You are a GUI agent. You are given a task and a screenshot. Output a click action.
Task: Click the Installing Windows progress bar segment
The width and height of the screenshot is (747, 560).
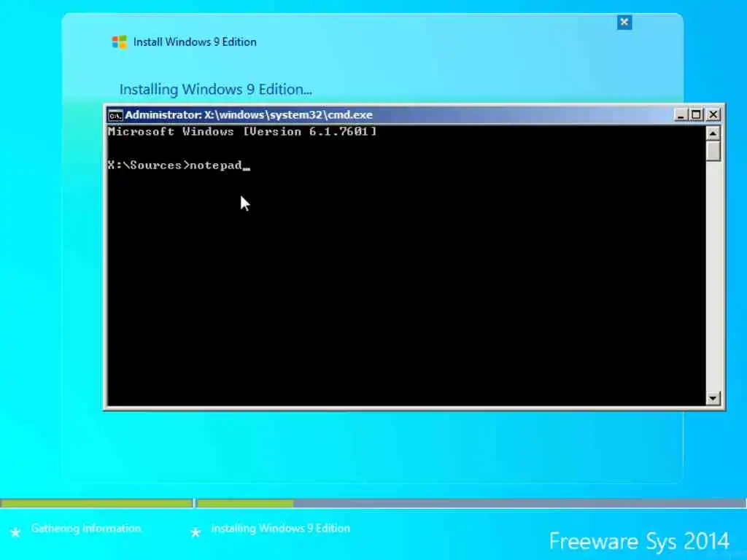pyautogui.click(x=472, y=503)
